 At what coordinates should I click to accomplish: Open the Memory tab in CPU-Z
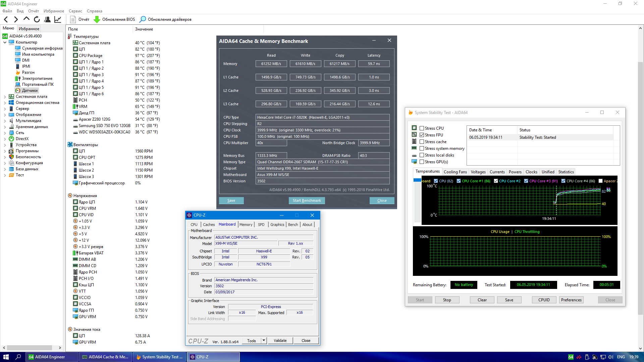point(246,225)
